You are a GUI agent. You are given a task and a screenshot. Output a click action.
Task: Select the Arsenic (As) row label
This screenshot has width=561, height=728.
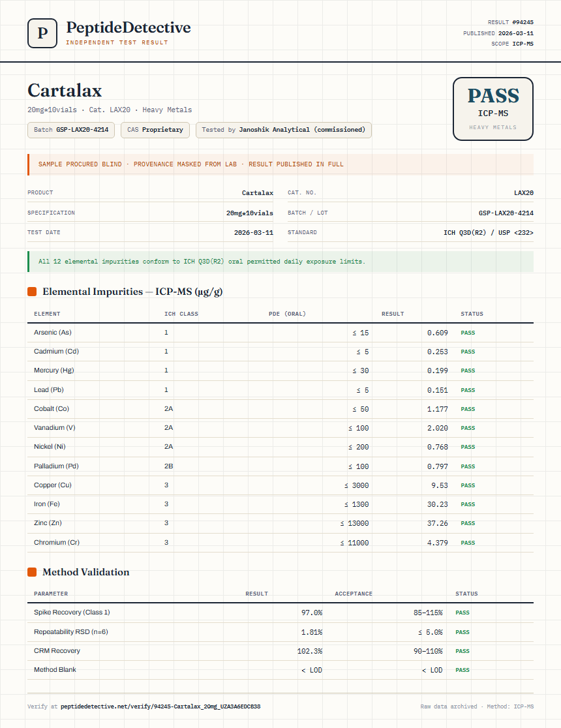point(52,333)
